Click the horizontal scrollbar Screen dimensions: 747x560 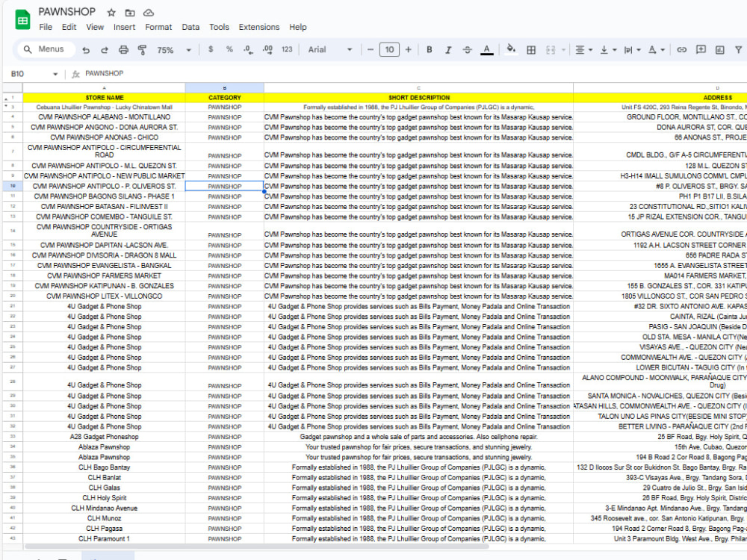[256, 547]
